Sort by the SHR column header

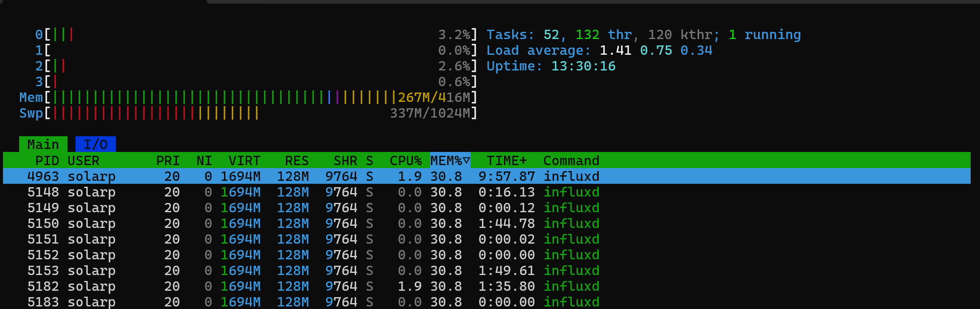pyautogui.click(x=345, y=160)
